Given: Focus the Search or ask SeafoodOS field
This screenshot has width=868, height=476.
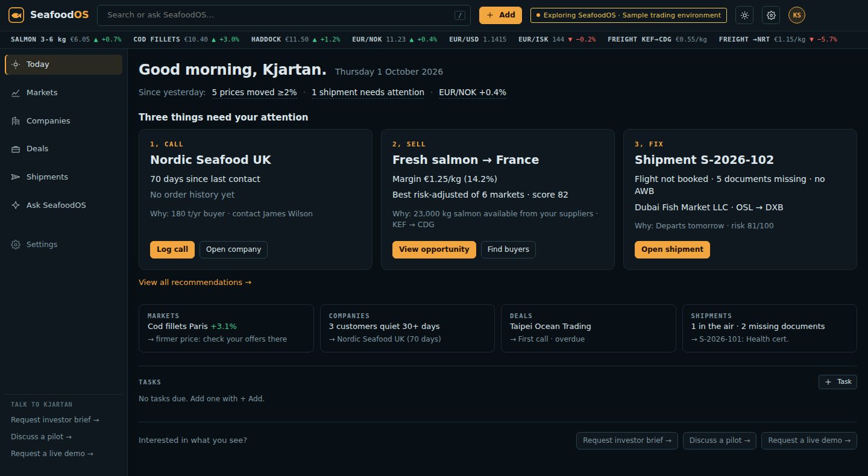Looking at the screenshot, I should [x=283, y=15].
